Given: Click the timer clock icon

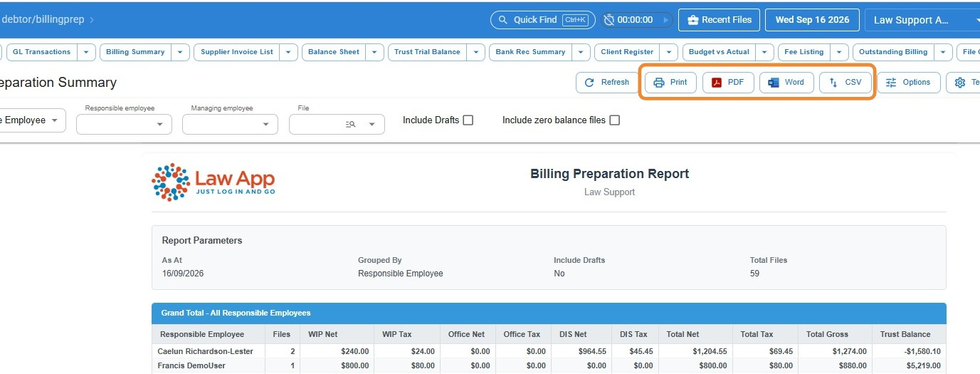Looking at the screenshot, I should point(609,20).
